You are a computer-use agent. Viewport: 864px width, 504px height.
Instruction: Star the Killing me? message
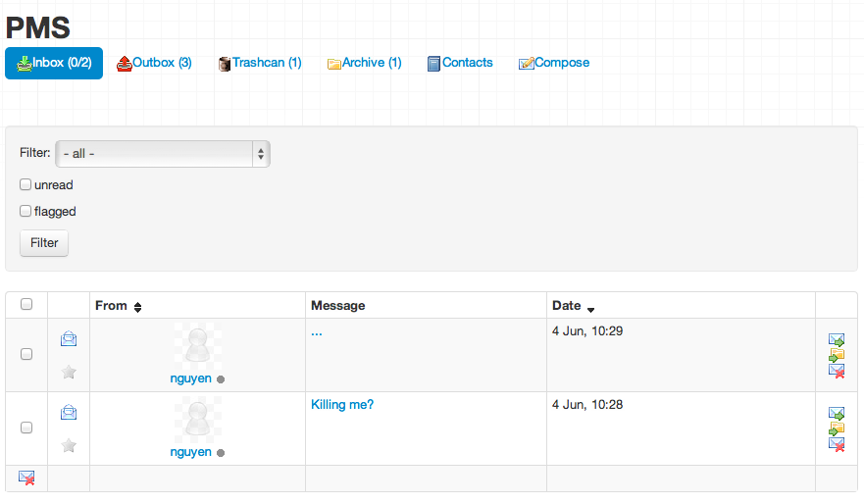(69, 445)
